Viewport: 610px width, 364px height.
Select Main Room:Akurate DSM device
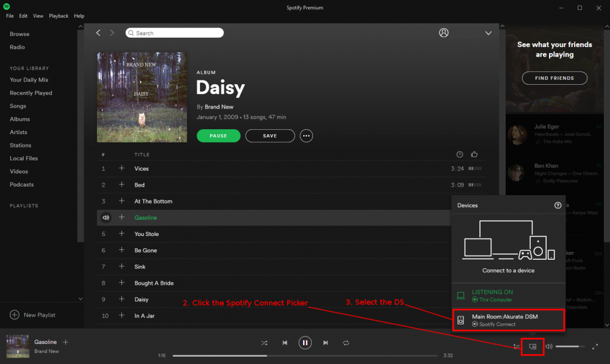point(508,319)
